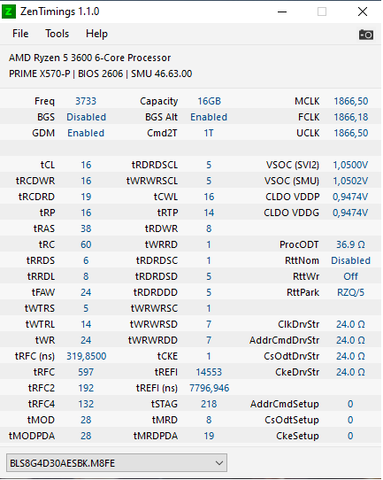Minimize the ZenTimings window

(282, 12)
